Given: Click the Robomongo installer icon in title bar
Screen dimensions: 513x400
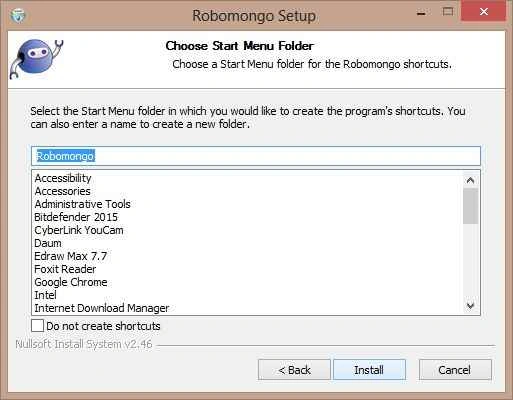Looking at the screenshot, I should tap(18, 16).
